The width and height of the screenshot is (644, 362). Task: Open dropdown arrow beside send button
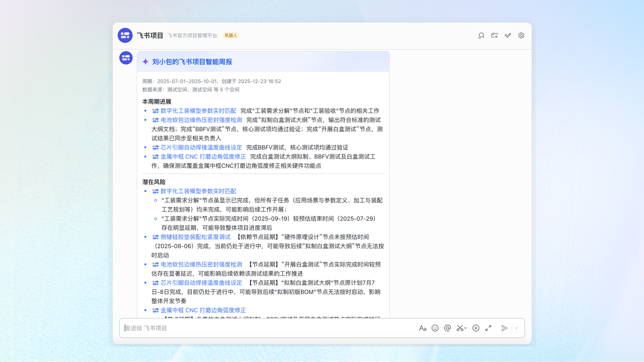coord(517,328)
